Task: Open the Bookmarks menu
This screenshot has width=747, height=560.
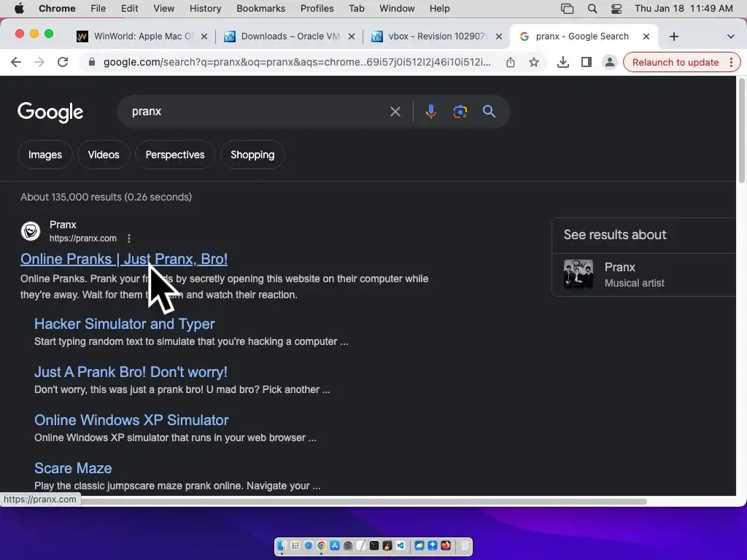Action: 260,9
